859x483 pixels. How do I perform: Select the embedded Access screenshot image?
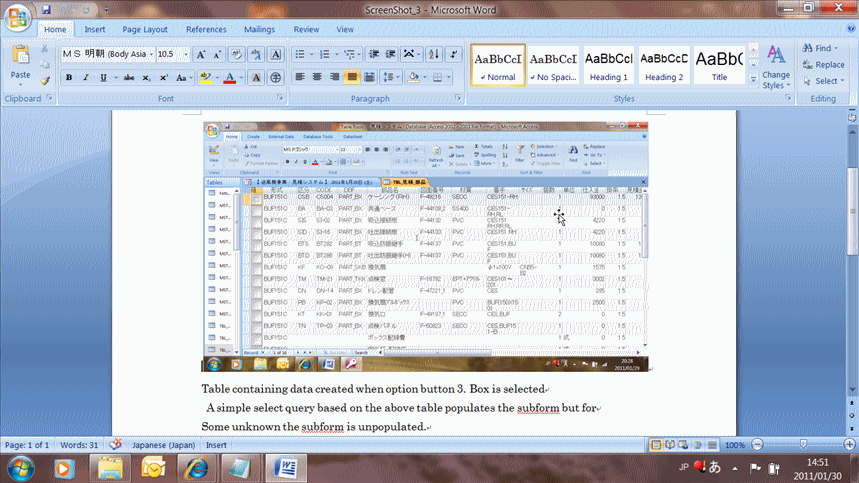425,246
